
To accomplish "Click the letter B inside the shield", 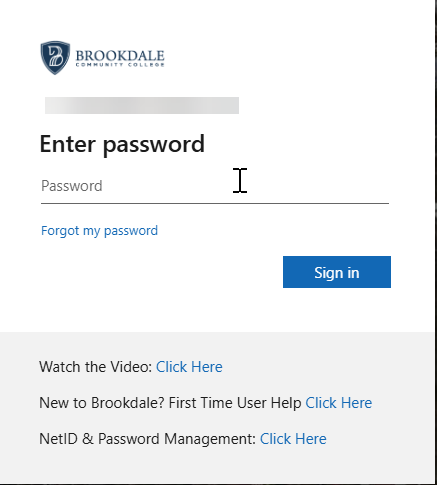I will [x=55, y=56].
